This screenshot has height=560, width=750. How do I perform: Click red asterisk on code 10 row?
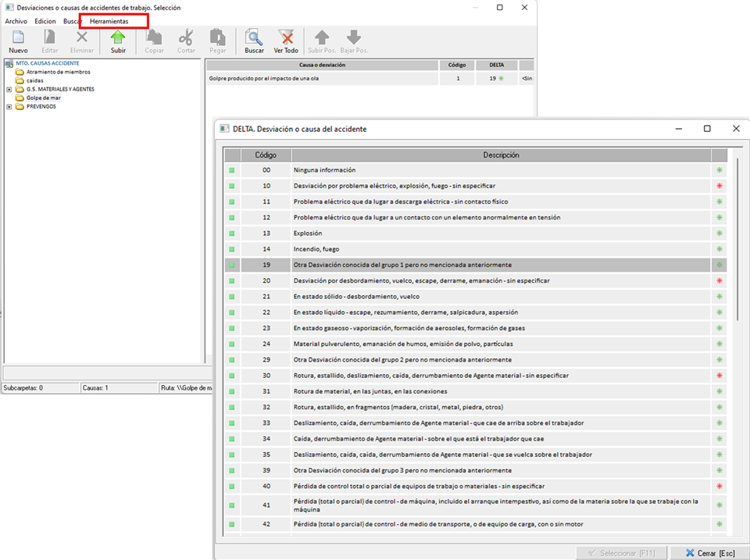[719, 186]
